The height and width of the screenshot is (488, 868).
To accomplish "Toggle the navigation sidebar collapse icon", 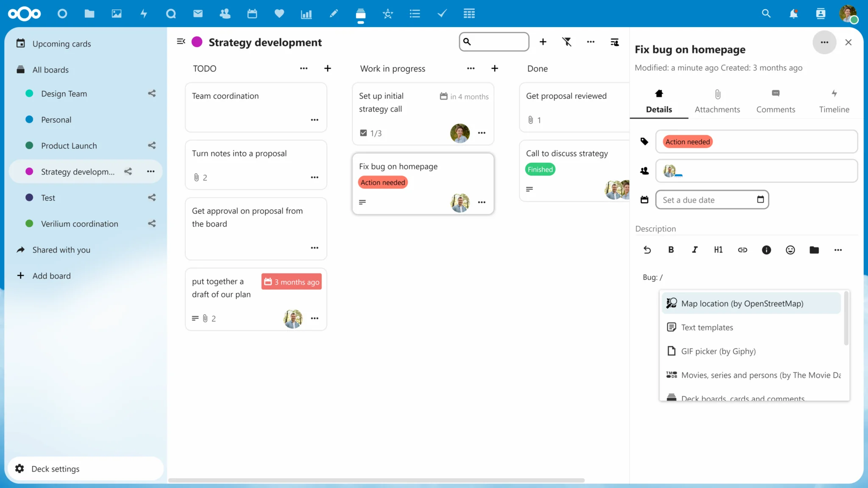I will (x=181, y=42).
